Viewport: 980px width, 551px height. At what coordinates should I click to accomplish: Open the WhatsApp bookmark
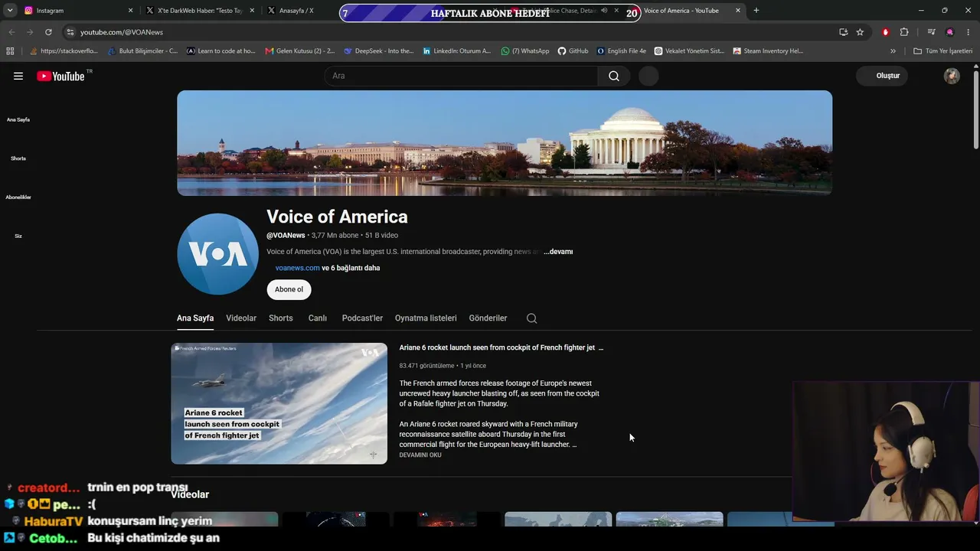click(x=525, y=51)
